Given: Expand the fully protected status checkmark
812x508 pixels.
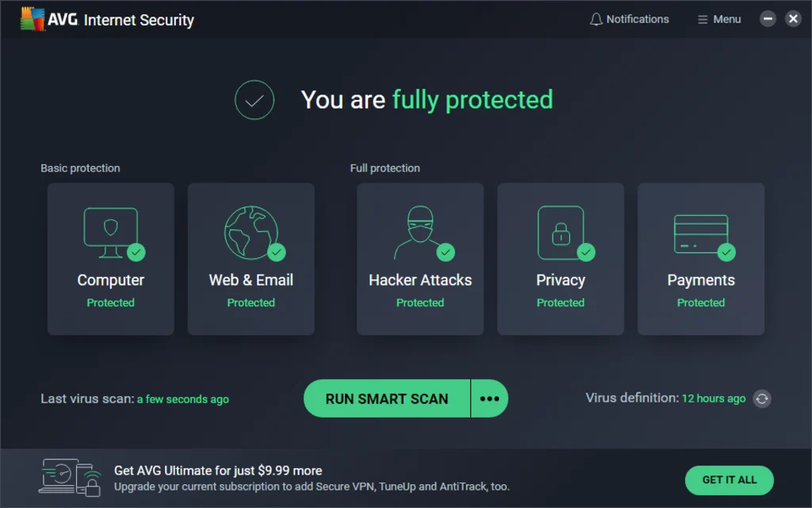Looking at the screenshot, I should (x=254, y=100).
